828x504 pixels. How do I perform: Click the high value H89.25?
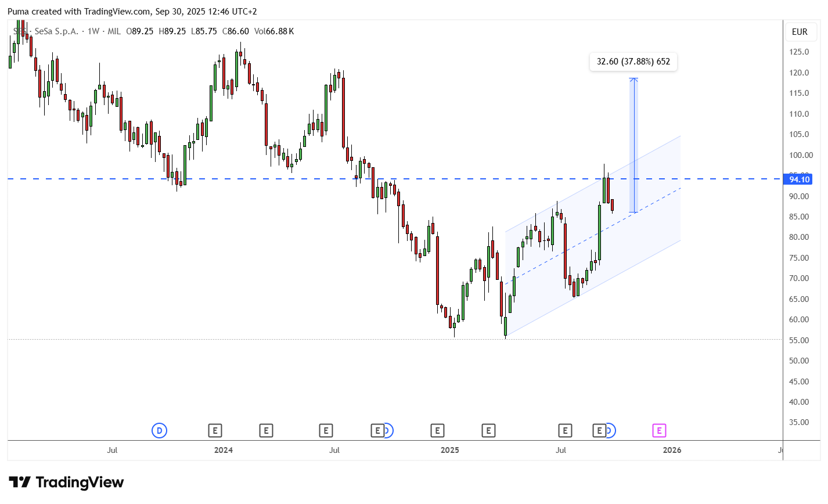tap(172, 31)
